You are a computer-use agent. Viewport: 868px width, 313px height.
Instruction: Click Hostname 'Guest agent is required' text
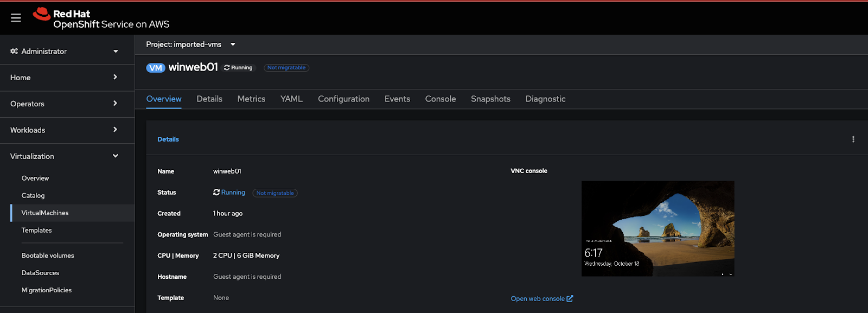[247, 277]
